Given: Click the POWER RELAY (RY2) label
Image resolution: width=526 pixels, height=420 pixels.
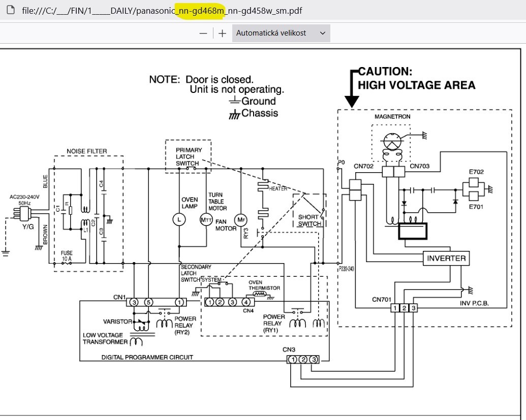Looking at the screenshot, I should tap(185, 325).
